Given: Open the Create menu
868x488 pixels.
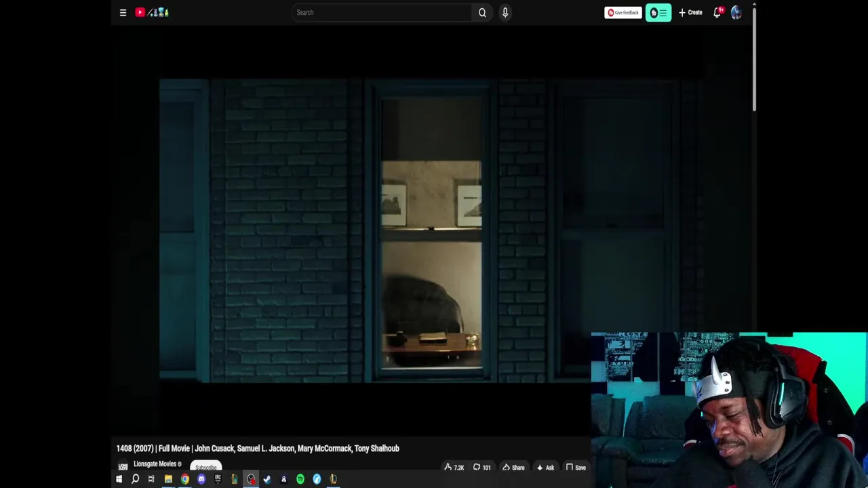Looking at the screenshot, I should (x=690, y=12).
